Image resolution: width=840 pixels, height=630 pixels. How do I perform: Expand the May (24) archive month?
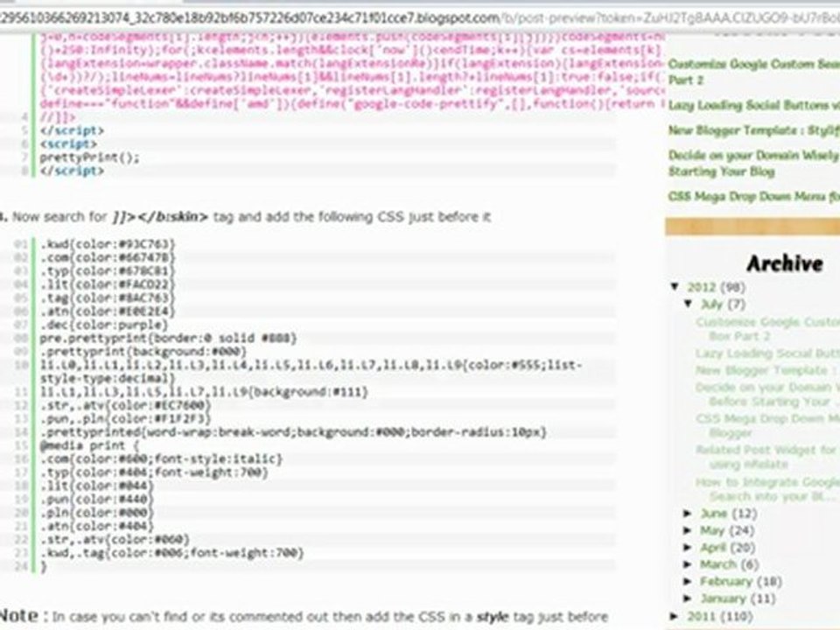tap(688, 530)
